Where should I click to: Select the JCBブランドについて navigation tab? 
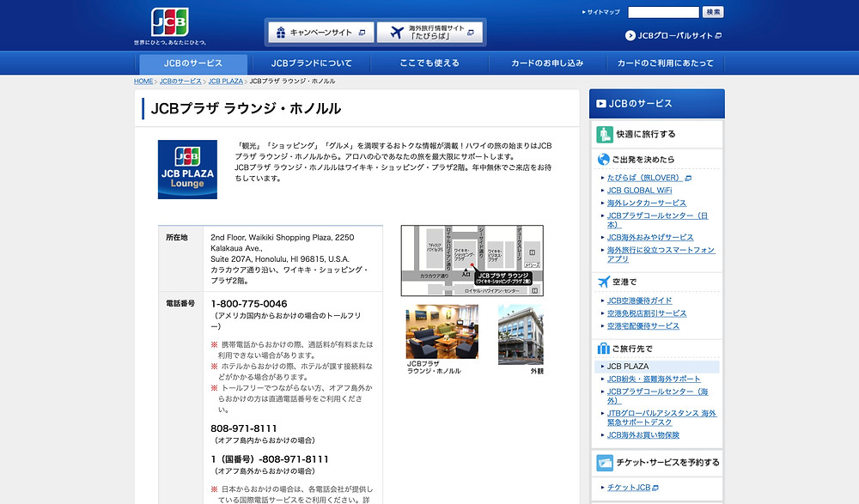pyautogui.click(x=311, y=63)
